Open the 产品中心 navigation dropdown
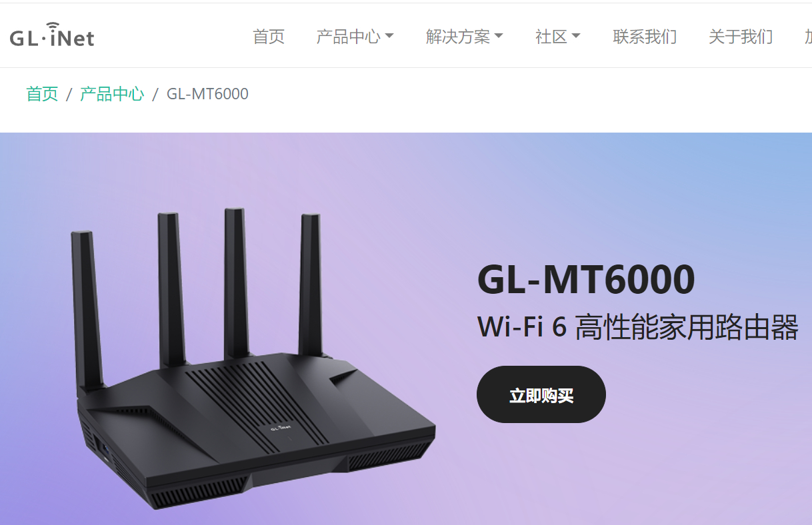 [x=355, y=36]
